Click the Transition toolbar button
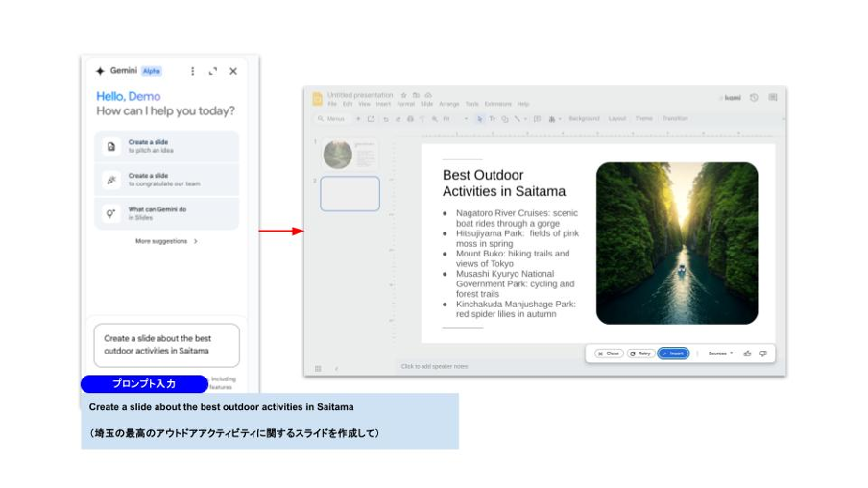 tap(675, 118)
